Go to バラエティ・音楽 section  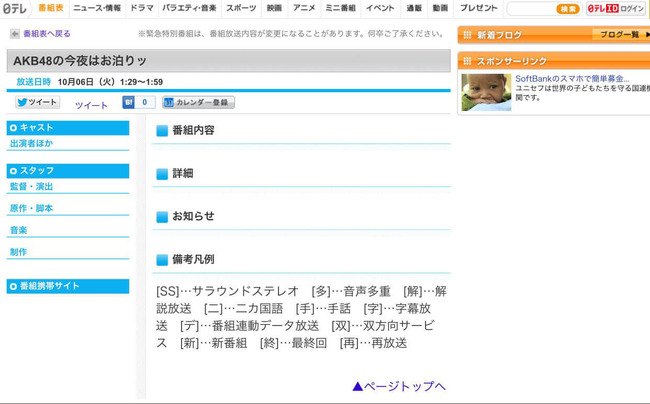pos(189,8)
